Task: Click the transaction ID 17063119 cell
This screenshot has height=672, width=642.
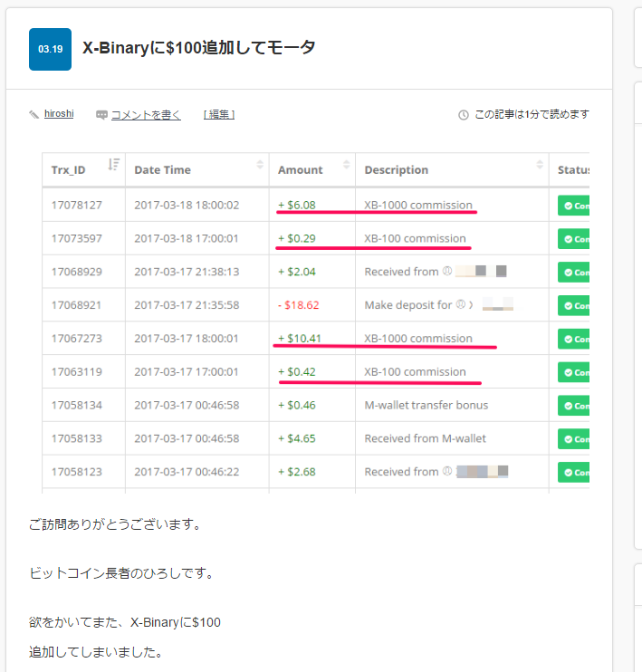Action: pos(77,372)
